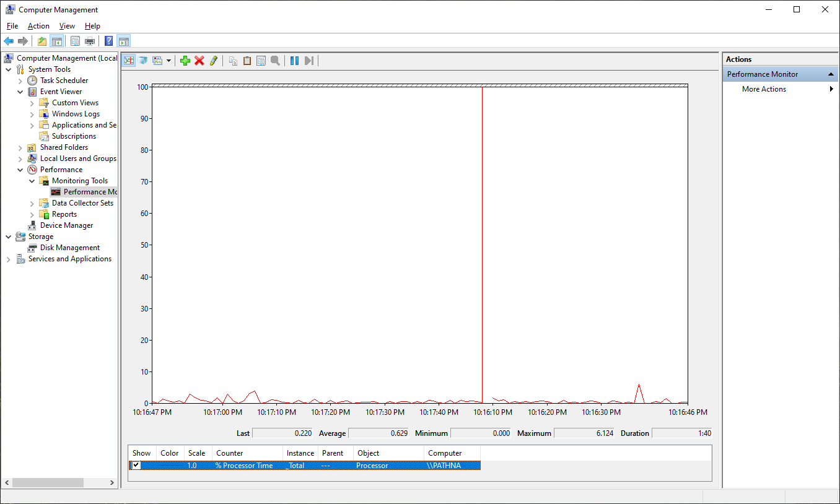This screenshot has height=504, width=840.
Task: Delete selected counter with red X icon
Action: tap(199, 61)
